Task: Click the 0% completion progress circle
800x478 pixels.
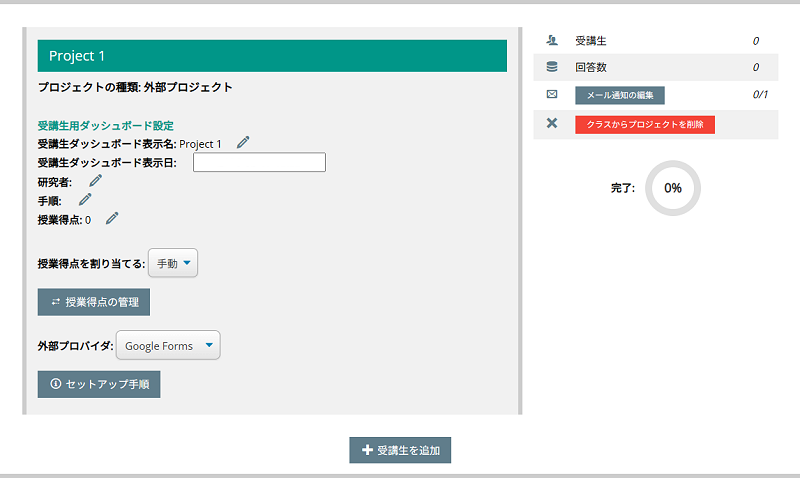Action: coord(673,188)
